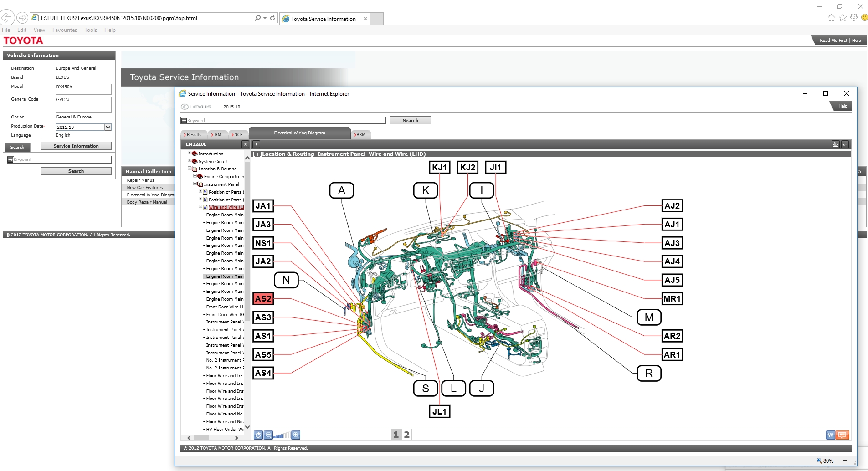Click the Location & Routing open book icon
This screenshot has height=471, width=868.
tap(195, 169)
